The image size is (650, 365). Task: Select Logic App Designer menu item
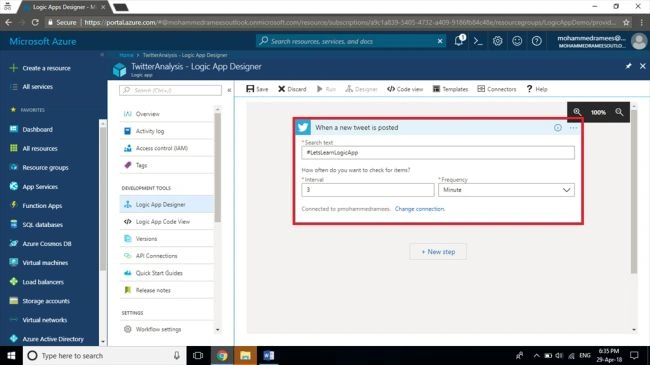pyautogui.click(x=167, y=204)
